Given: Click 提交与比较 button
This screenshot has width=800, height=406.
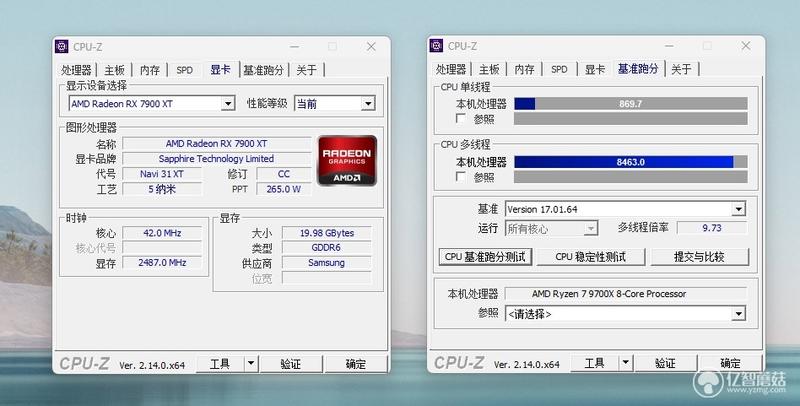Looking at the screenshot, I should pos(699,257).
